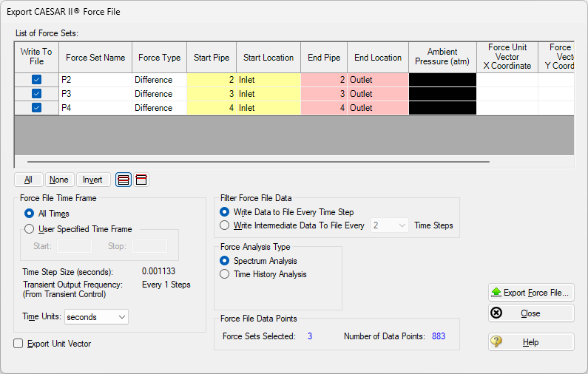Click the Invert selection button
The image size is (588, 374).
pyautogui.click(x=92, y=180)
